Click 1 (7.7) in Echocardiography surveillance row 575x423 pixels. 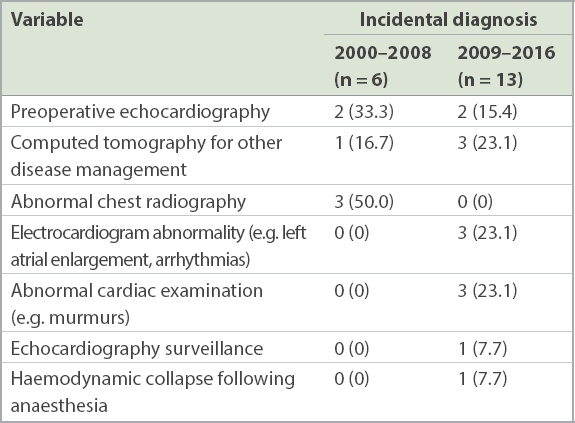(x=482, y=348)
